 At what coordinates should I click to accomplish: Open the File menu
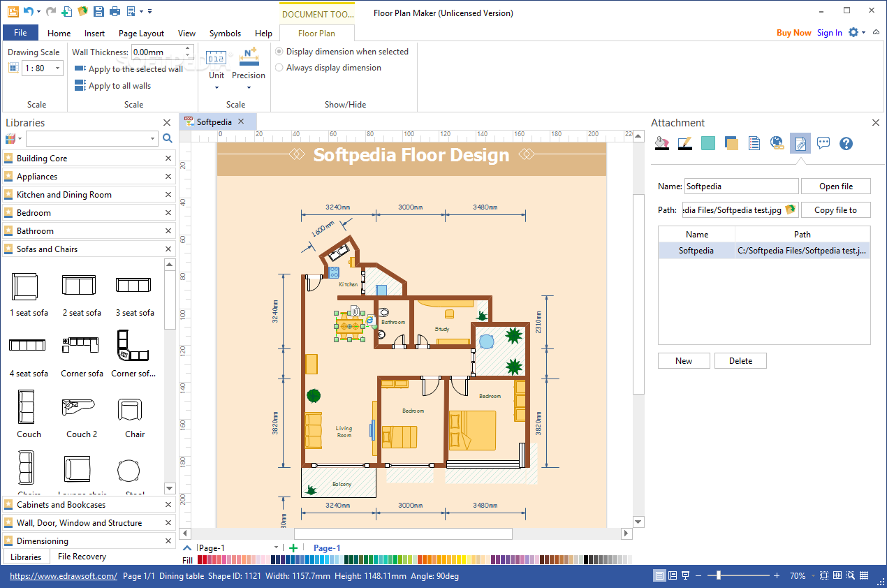click(20, 33)
